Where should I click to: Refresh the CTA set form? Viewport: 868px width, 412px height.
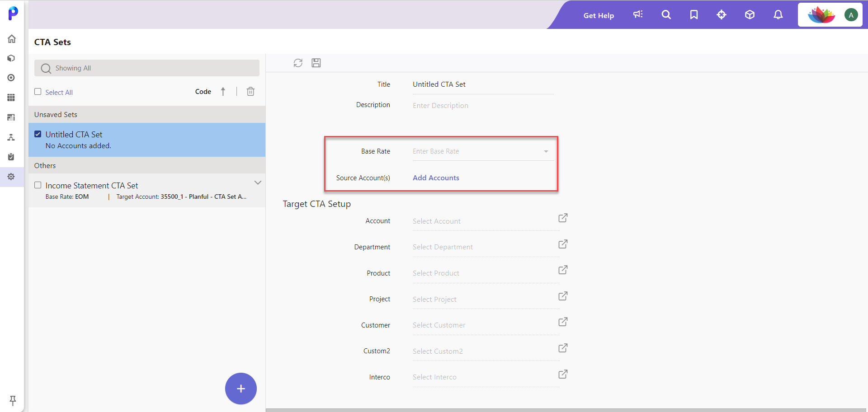pyautogui.click(x=298, y=63)
